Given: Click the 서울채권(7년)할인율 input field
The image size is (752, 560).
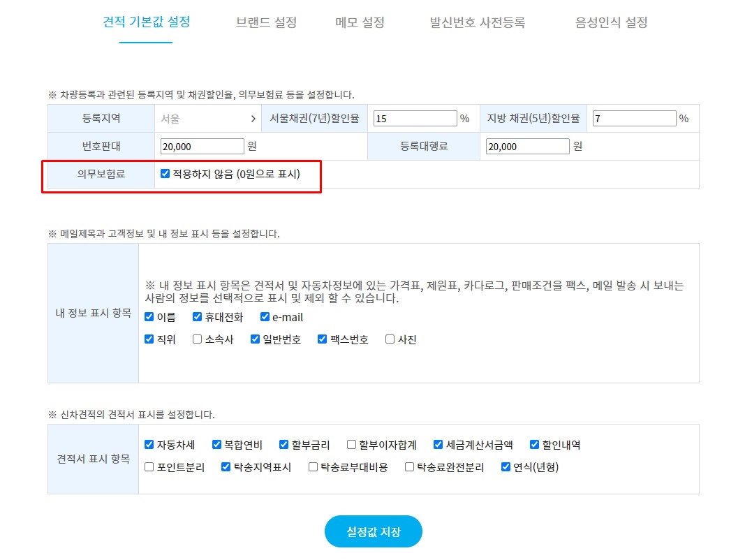Looking at the screenshot, I should [415, 119].
